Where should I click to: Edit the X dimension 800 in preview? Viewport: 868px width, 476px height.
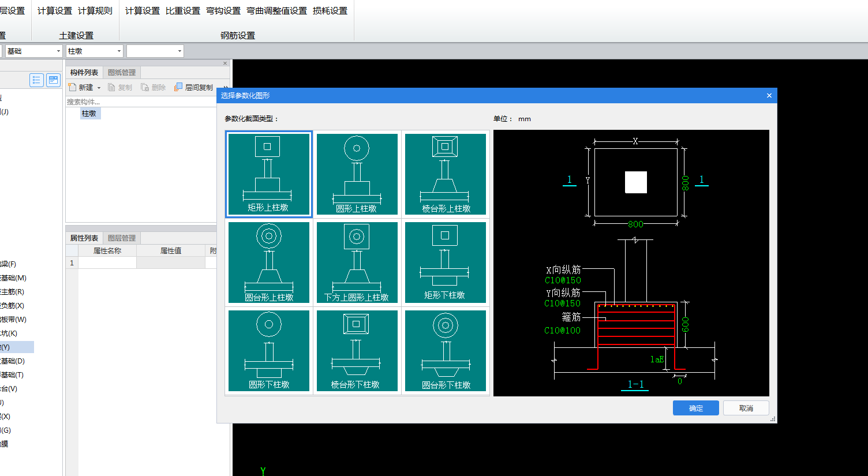(x=635, y=224)
